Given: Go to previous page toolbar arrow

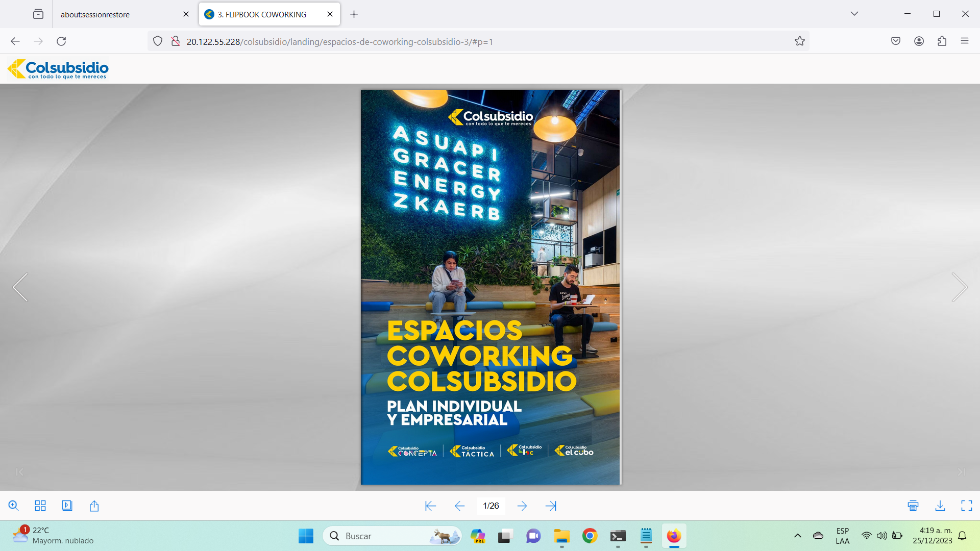Looking at the screenshot, I should (459, 506).
